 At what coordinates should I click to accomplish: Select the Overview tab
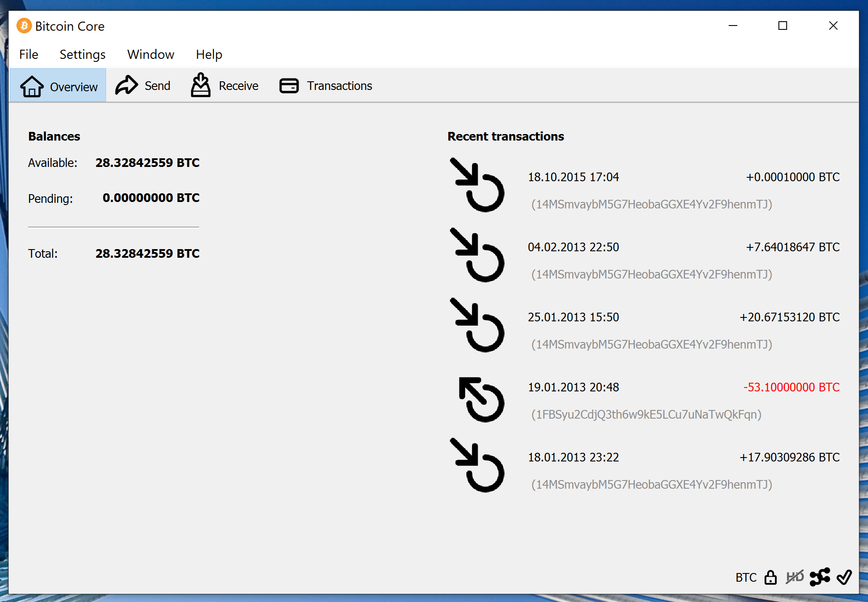point(58,86)
